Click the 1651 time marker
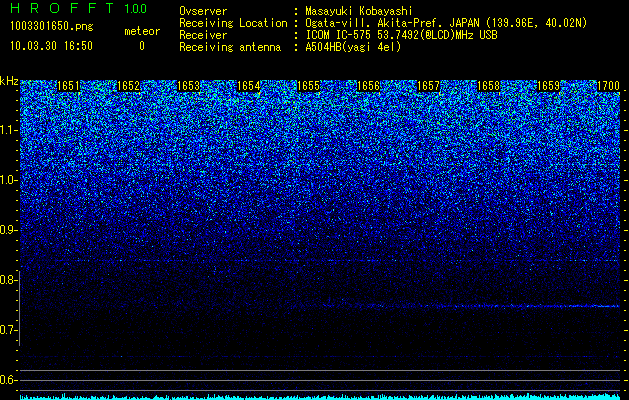629x400 pixels. coord(69,86)
